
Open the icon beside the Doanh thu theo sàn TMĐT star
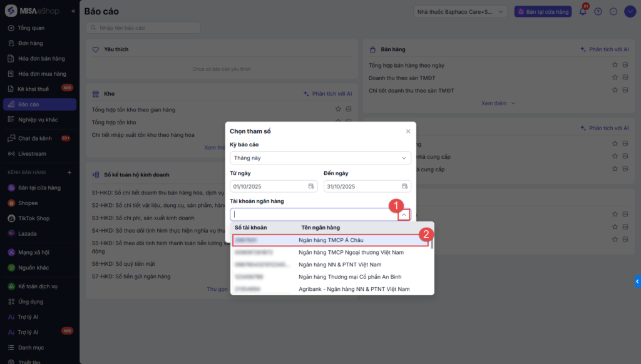[625, 77]
